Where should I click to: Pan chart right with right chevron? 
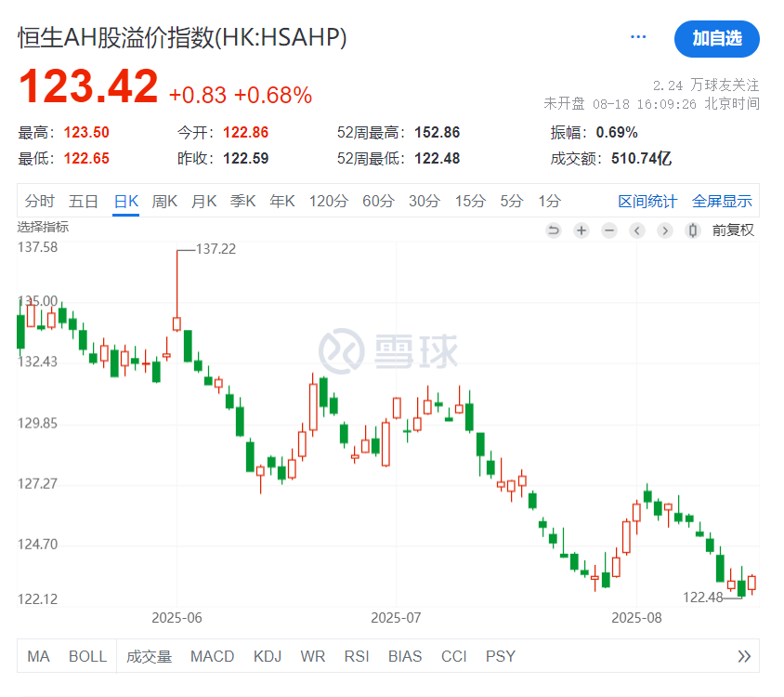[x=665, y=230]
